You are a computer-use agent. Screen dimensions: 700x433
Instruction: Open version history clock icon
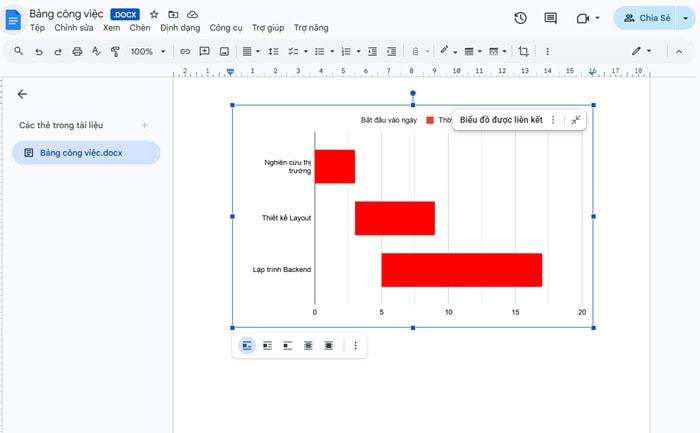pyautogui.click(x=520, y=18)
